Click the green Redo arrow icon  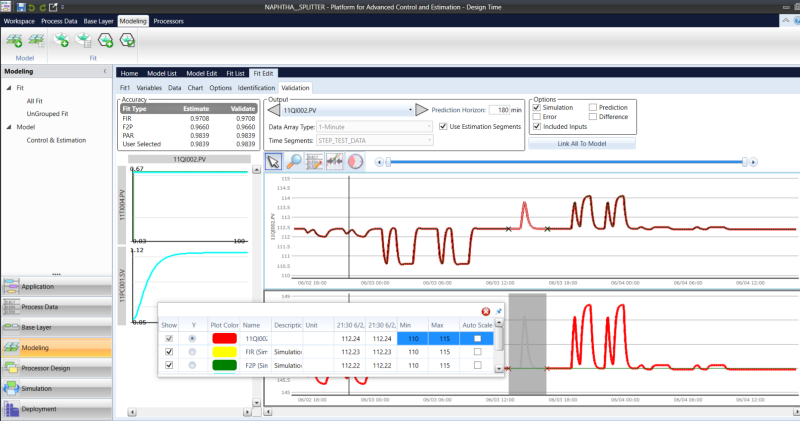pyautogui.click(x=42, y=7)
